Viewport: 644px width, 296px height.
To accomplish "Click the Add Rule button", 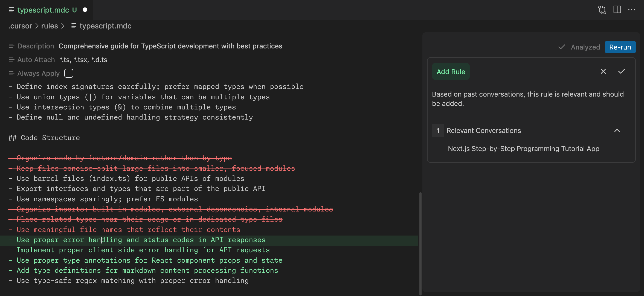I will click(450, 71).
